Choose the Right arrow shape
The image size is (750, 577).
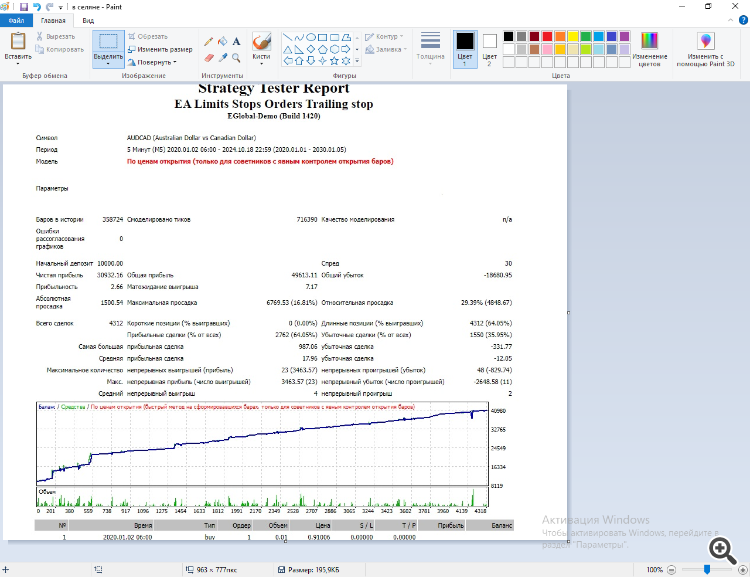[346, 49]
